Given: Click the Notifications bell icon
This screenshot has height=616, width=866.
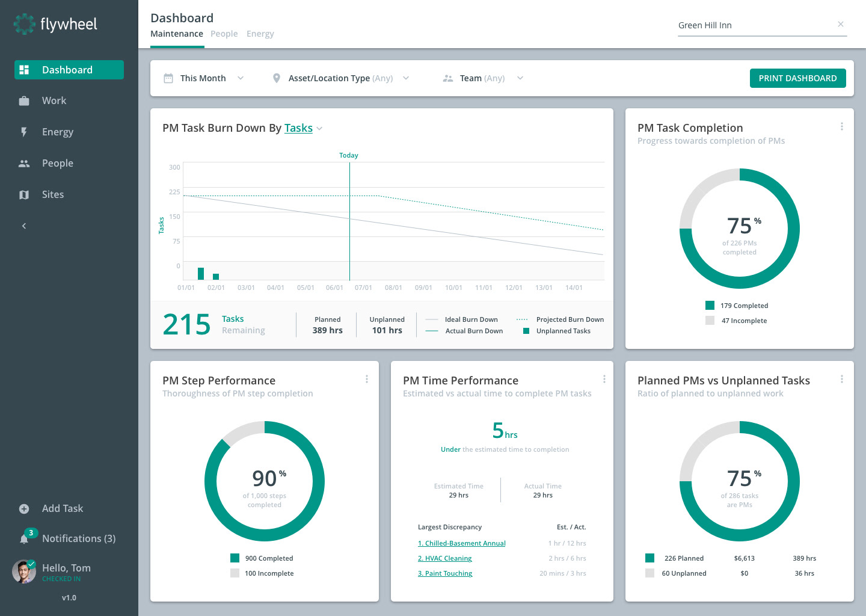Looking at the screenshot, I should click(x=24, y=538).
